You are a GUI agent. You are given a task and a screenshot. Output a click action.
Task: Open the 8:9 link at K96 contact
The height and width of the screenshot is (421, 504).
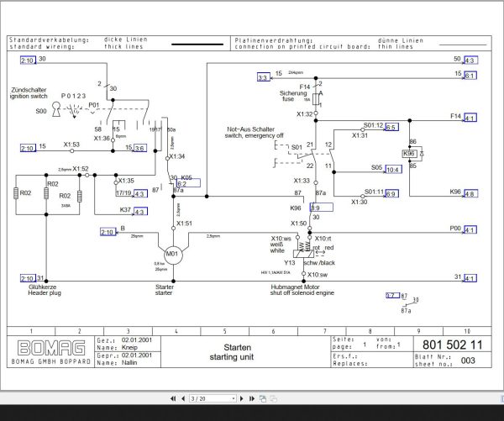tap(322, 208)
